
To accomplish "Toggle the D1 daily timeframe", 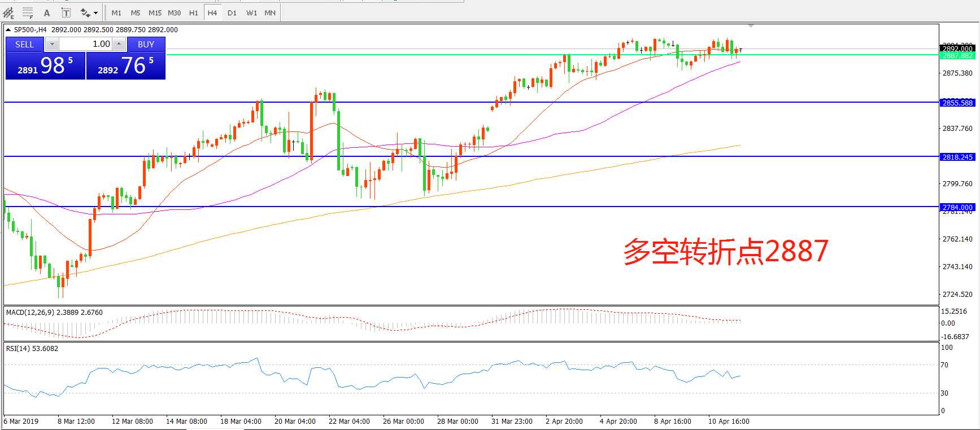I will (232, 12).
